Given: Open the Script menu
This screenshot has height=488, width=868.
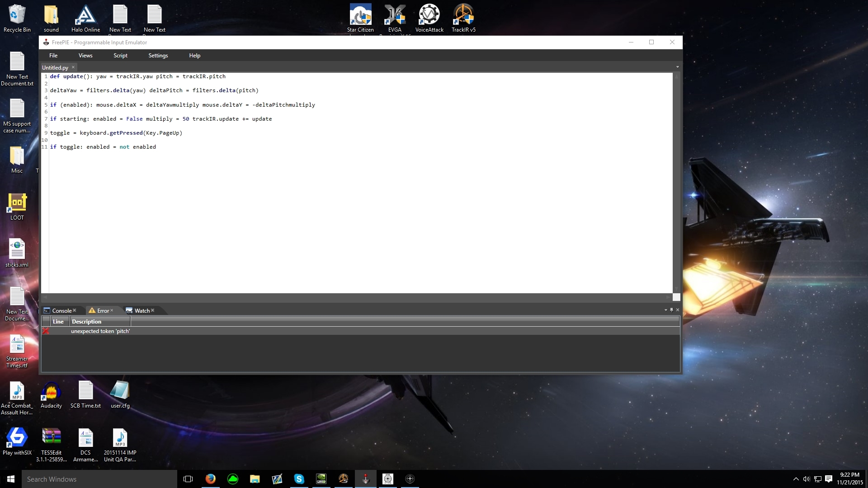Looking at the screenshot, I should click(120, 56).
